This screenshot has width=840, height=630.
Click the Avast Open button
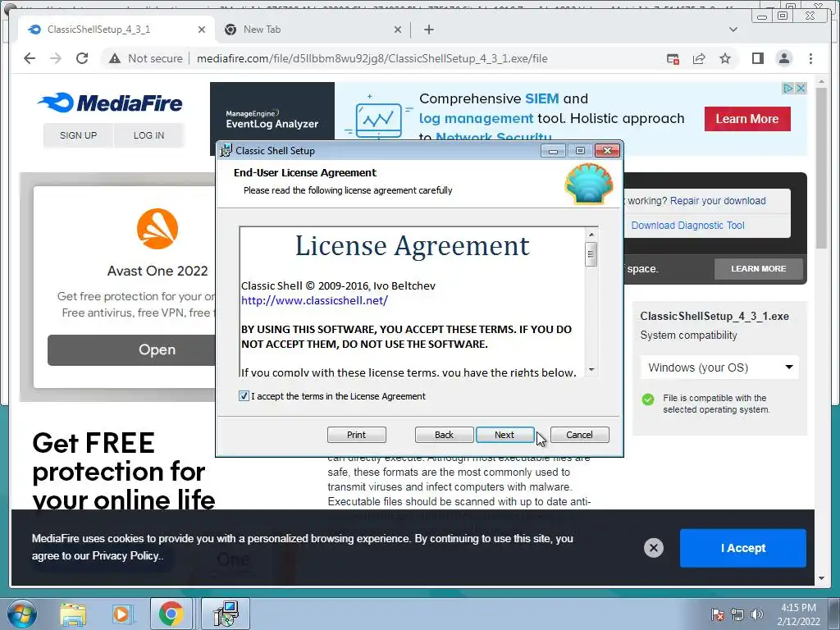pos(131,349)
